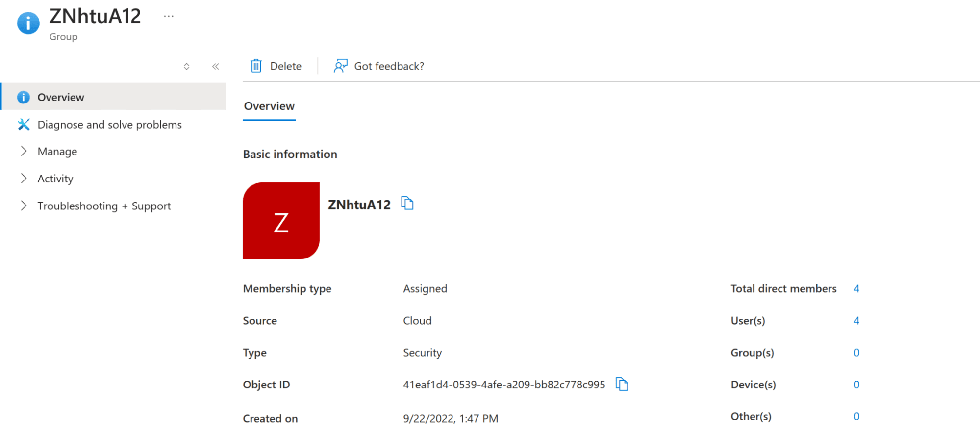Screen dimensions: 980x438
Task: Copy the Object ID to clipboard
Action: pyautogui.click(x=622, y=384)
